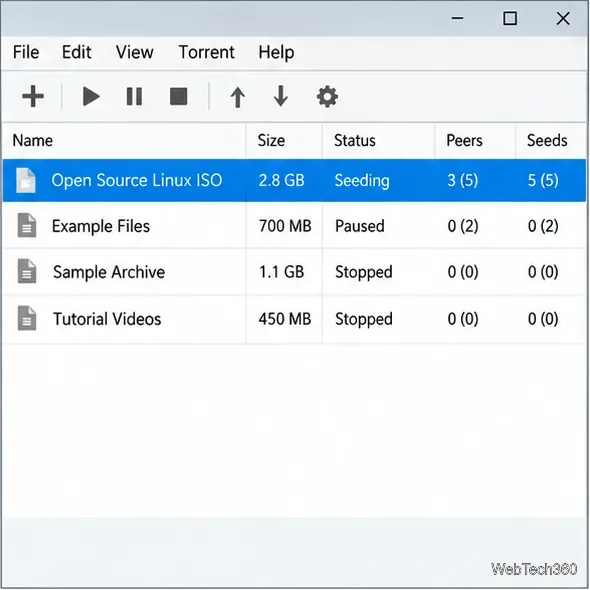Click Stopped status in Tutorial Videos row
The image size is (590, 590).
click(x=364, y=319)
